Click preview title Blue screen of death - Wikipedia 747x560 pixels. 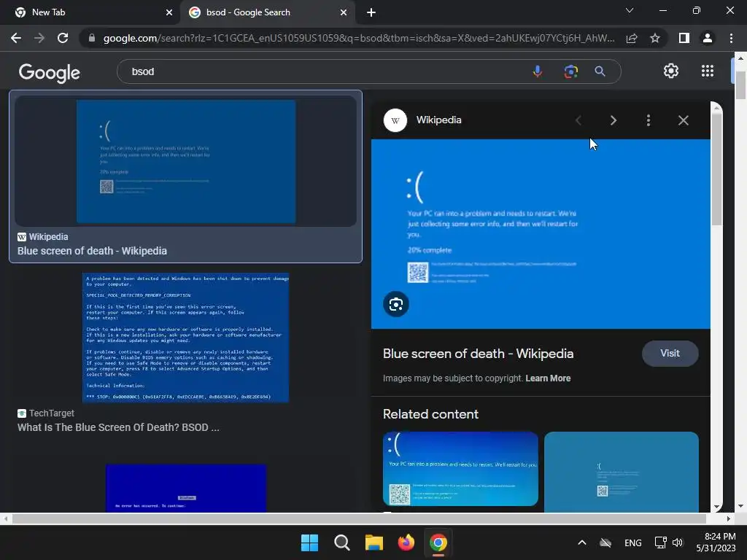tap(478, 354)
